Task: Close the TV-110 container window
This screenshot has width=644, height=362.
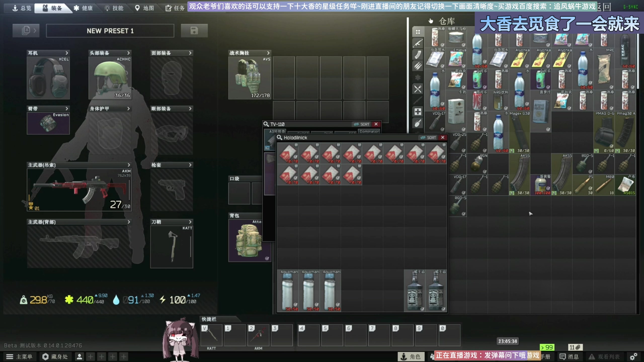Action: pos(376,124)
